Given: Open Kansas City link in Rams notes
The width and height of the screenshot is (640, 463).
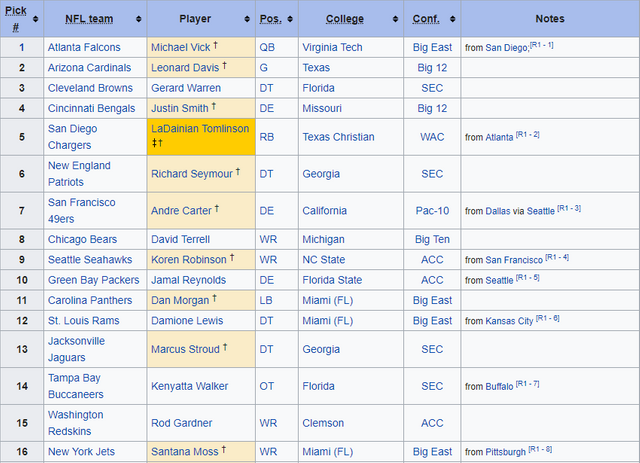Looking at the screenshot, I should (509, 321).
